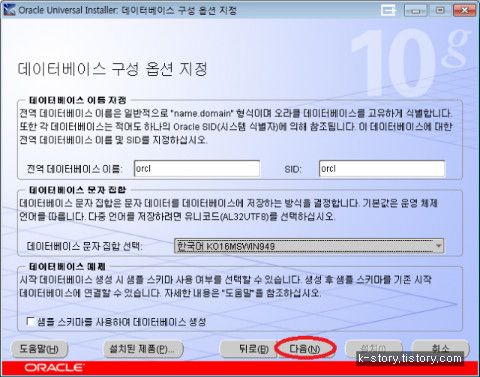Click the Oracle Universal Installer title bar icon

(9, 10)
